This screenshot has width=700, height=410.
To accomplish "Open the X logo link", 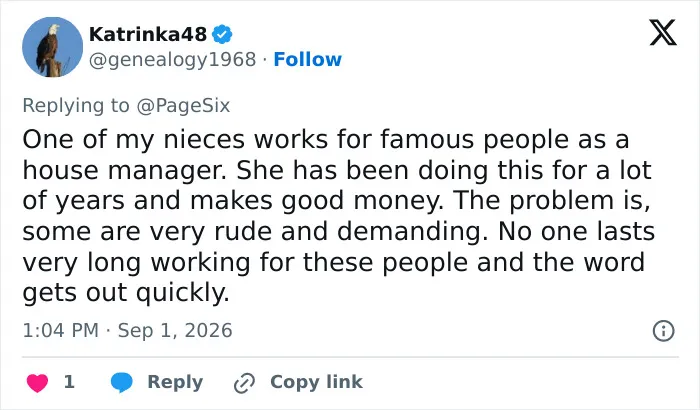I will click(663, 32).
